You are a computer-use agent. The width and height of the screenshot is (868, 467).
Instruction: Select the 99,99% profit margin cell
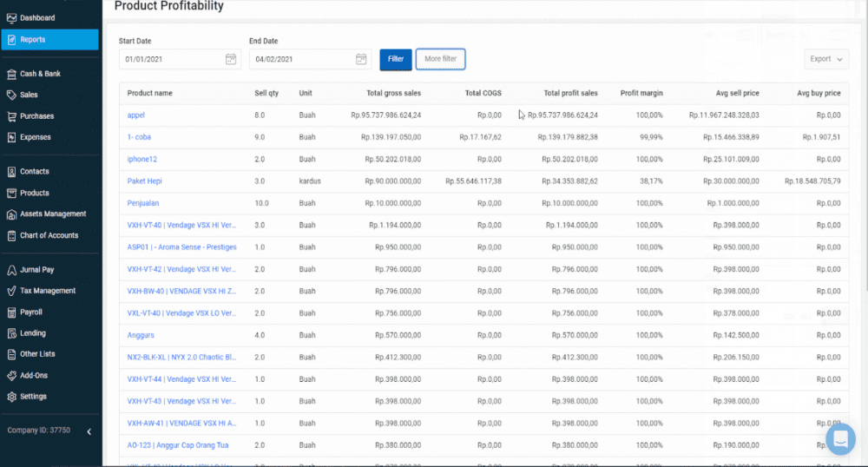point(651,137)
